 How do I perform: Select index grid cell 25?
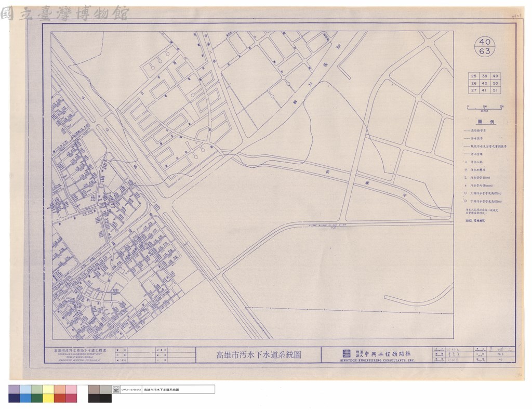click(x=474, y=76)
